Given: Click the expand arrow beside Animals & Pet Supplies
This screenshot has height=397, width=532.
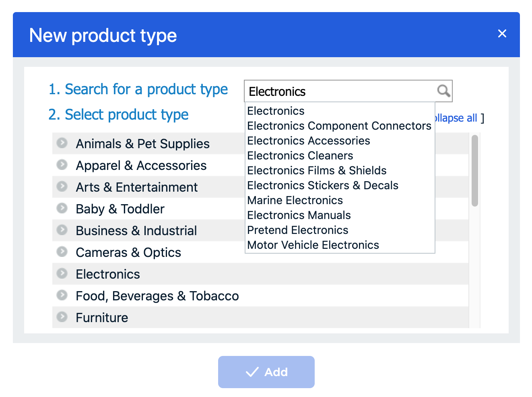Looking at the screenshot, I should coord(62,143).
